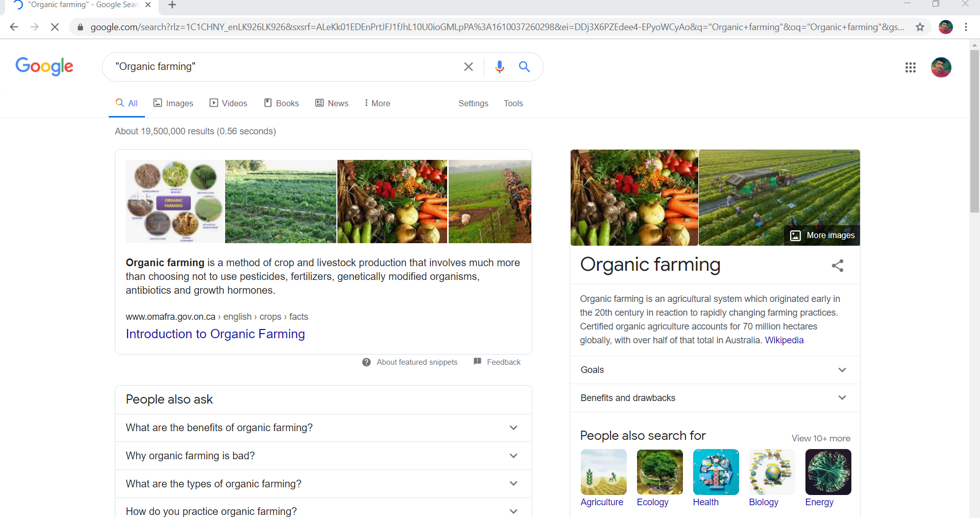Screen dimensions: 980x518
Task: Expand "Why organic farming is bad?"
Action: point(324,456)
